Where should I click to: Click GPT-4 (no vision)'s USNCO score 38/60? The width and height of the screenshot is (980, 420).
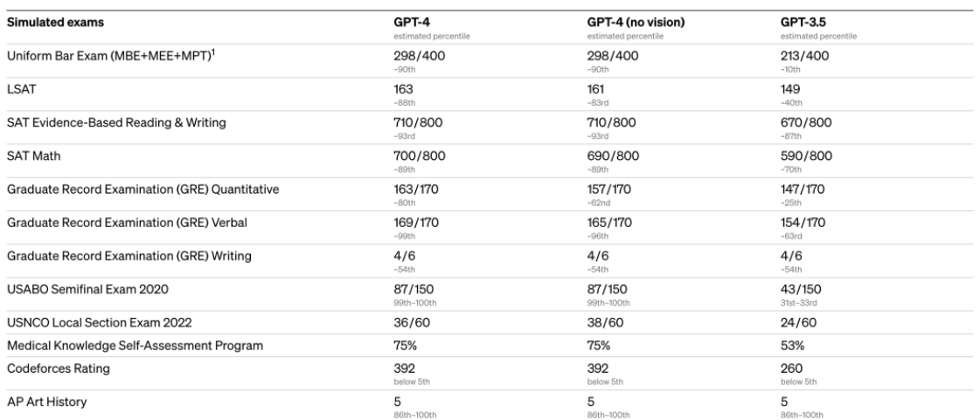[x=606, y=325]
